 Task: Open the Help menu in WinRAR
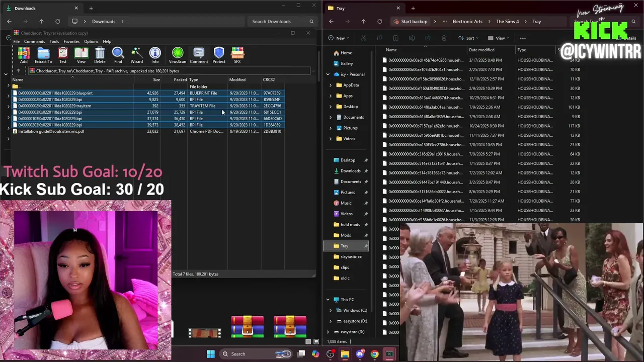click(x=107, y=42)
